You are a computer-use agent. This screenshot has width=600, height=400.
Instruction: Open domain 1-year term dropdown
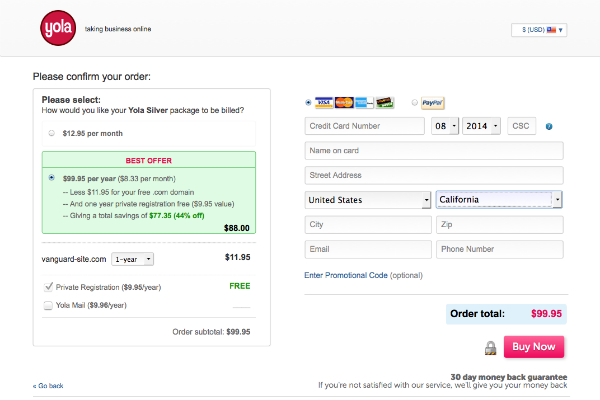point(132,259)
